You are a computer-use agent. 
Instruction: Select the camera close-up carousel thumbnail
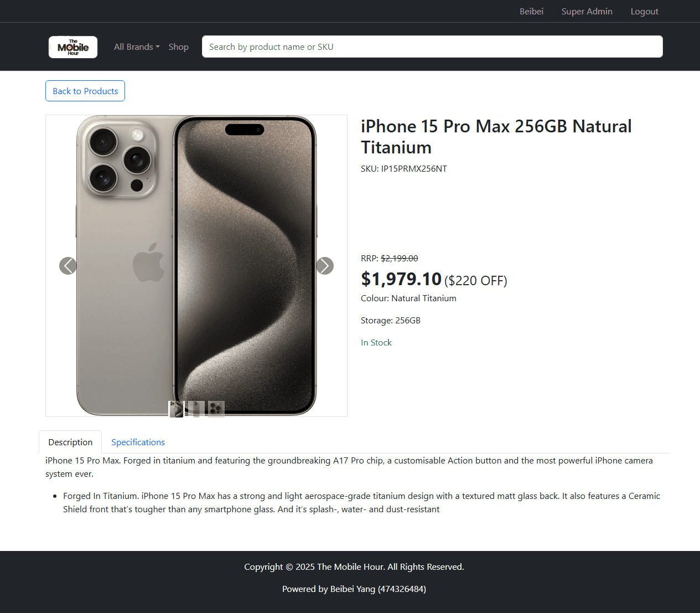tap(216, 409)
